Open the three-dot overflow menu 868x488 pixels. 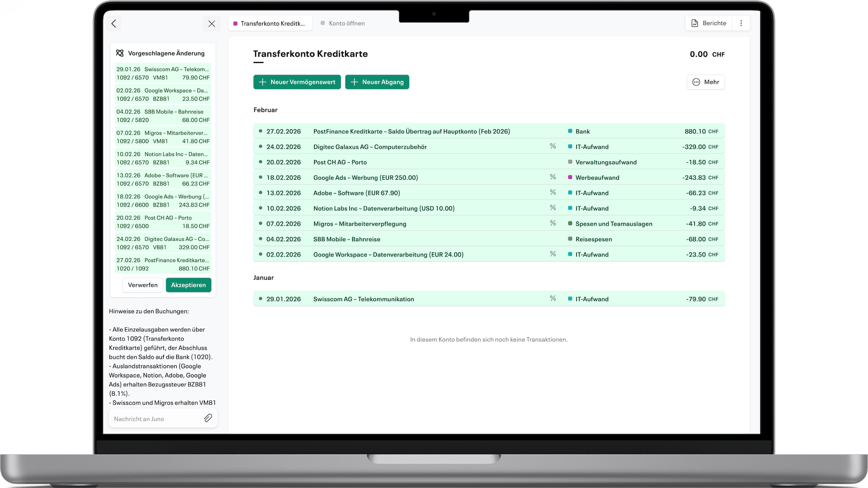[x=741, y=23]
